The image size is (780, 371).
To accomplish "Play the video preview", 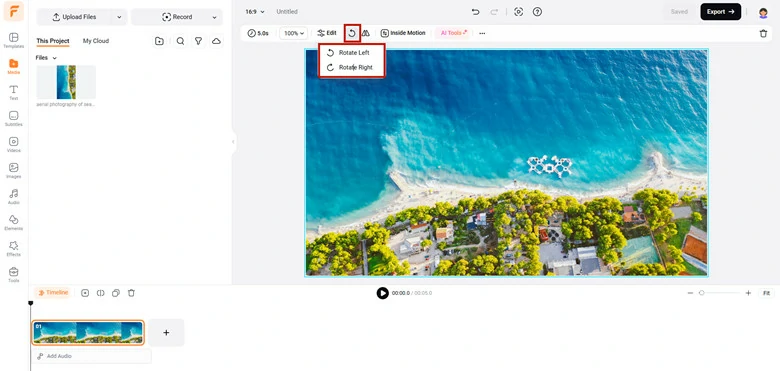I will [382, 293].
